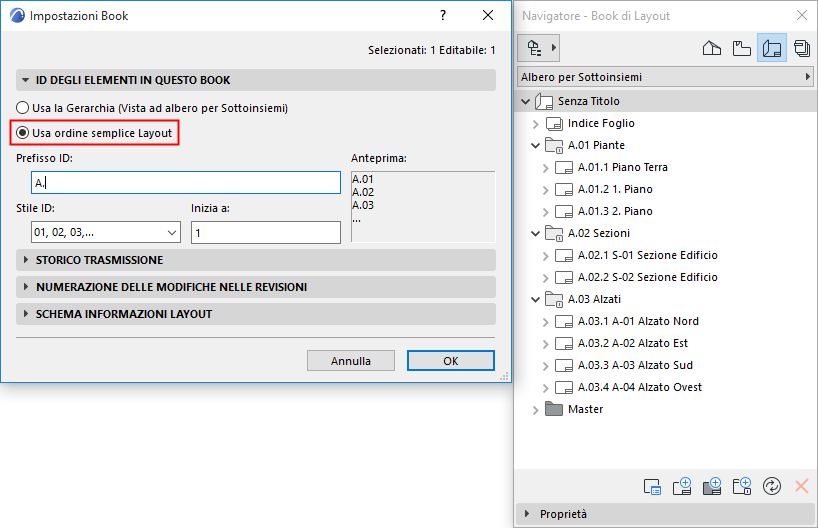Collapse the Senza Titolo tree root
The width and height of the screenshot is (818, 528).
point(525,101)
